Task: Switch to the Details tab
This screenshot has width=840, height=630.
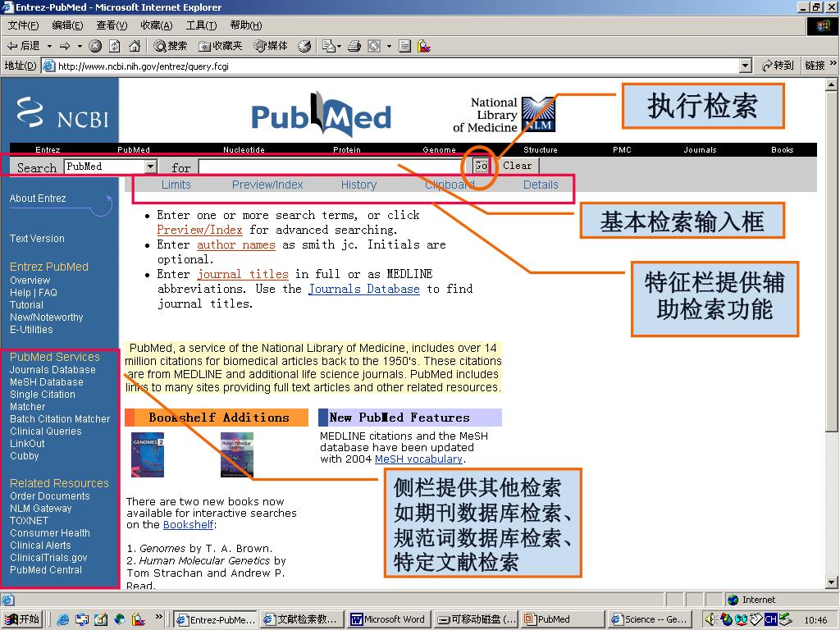Action: pos(541,185)
